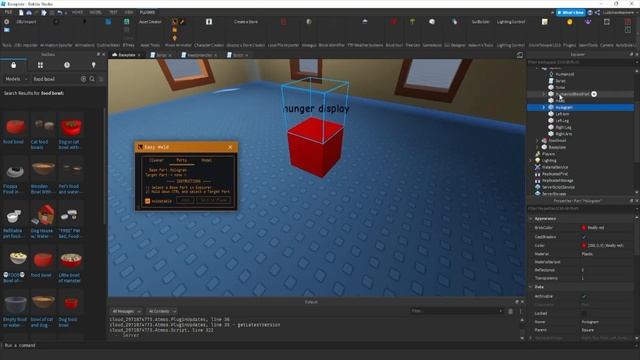Click the Output filter input field
Screen dimensions: 640x360
click(x=456, y=311)
